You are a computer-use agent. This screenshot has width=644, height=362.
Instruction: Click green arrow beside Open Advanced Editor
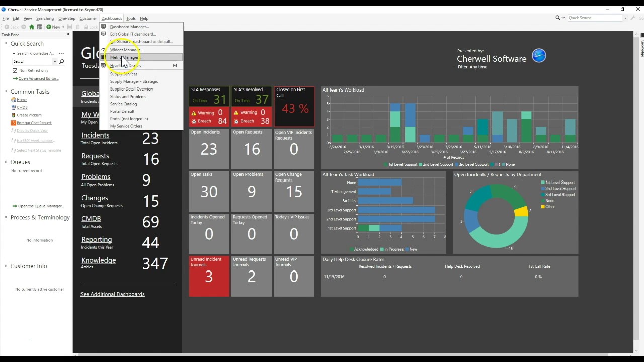point(15,79)
